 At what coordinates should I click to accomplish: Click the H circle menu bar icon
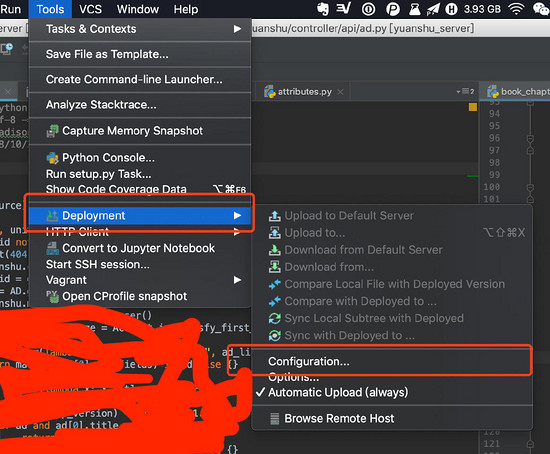tap(451, 9)
